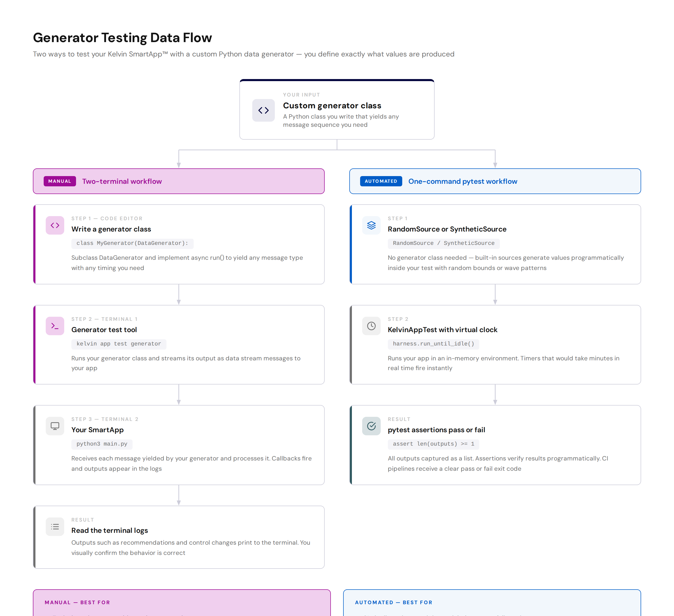
Task: Click the MANUAL — BEST FOR label
Action: click(x=77, y=602)
